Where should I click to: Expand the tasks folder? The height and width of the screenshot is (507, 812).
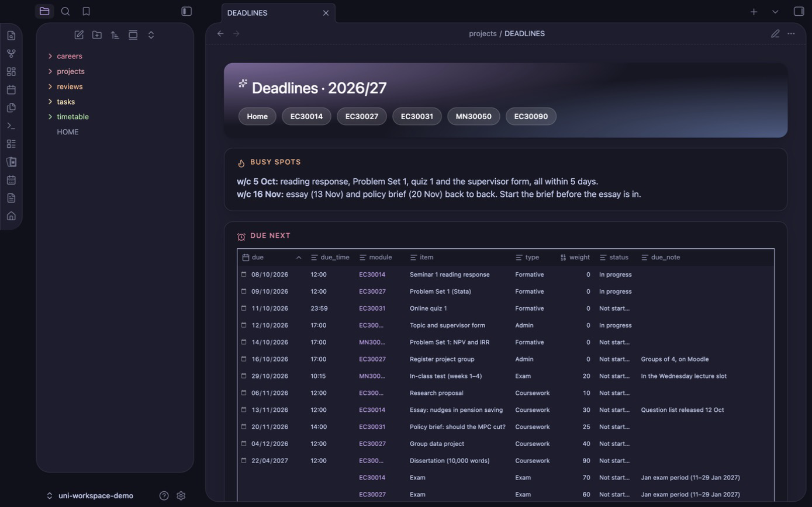click(65, 102)
